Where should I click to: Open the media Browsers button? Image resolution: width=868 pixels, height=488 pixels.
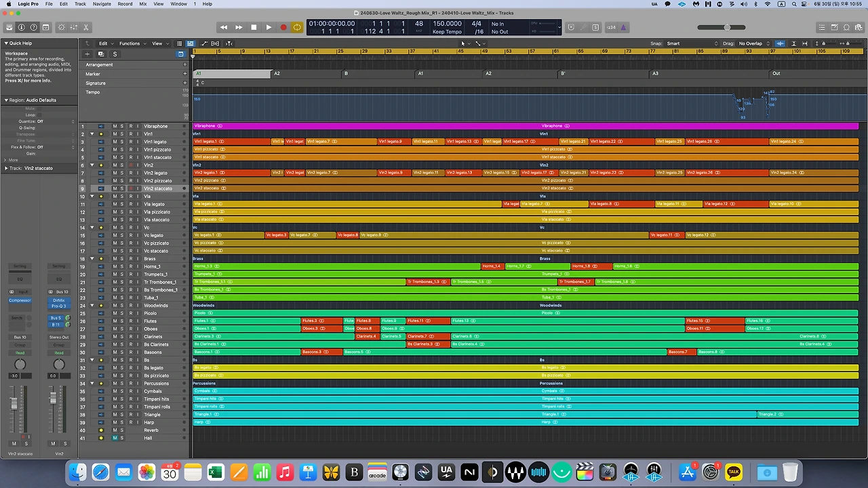click(859, 27)
